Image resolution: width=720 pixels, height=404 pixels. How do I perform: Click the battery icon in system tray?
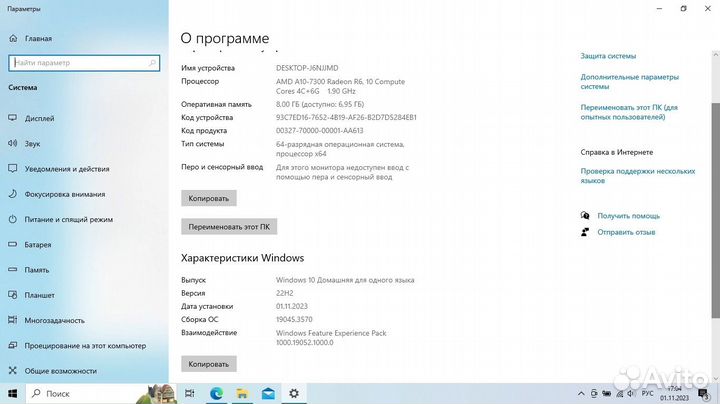click(x=607, y=393)
